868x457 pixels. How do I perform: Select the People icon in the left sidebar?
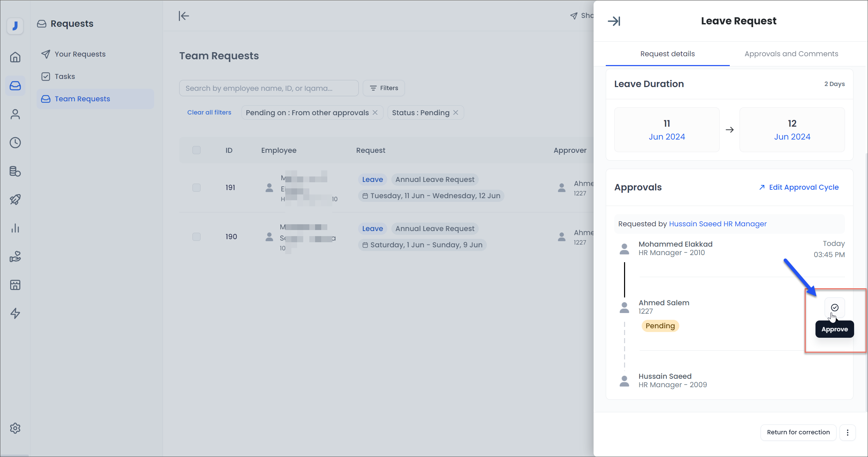pos(15,114)
